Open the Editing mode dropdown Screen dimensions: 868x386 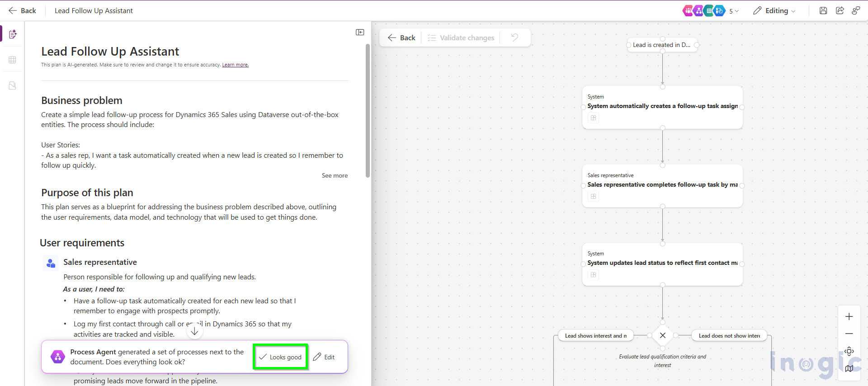[x=774, y=10]
